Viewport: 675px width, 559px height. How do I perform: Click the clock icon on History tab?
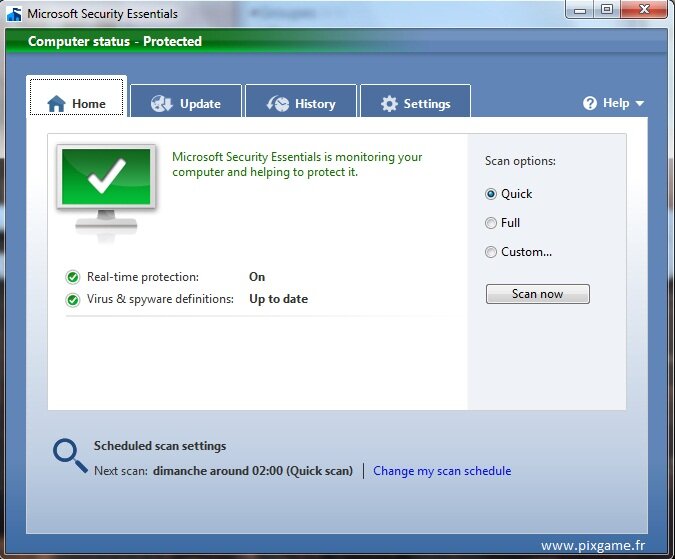278,104
